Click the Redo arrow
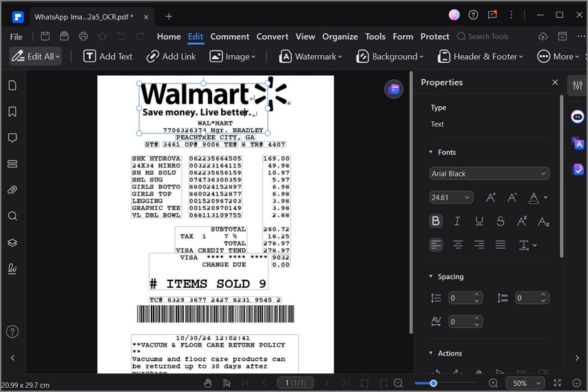Viewport: 588px width, 392px height. [140, 37]
